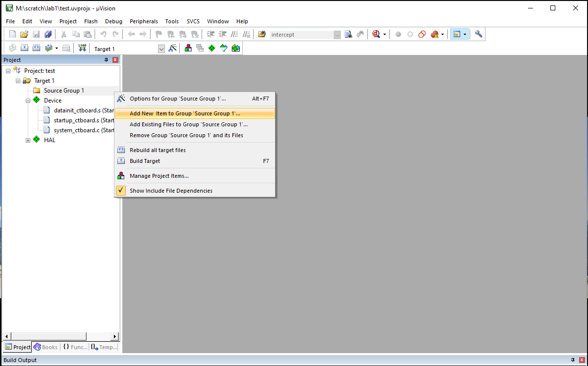The width and height of the screenshot is (588, 366).
Task: Open Configuration wrench icon
Action: [478, 34]
